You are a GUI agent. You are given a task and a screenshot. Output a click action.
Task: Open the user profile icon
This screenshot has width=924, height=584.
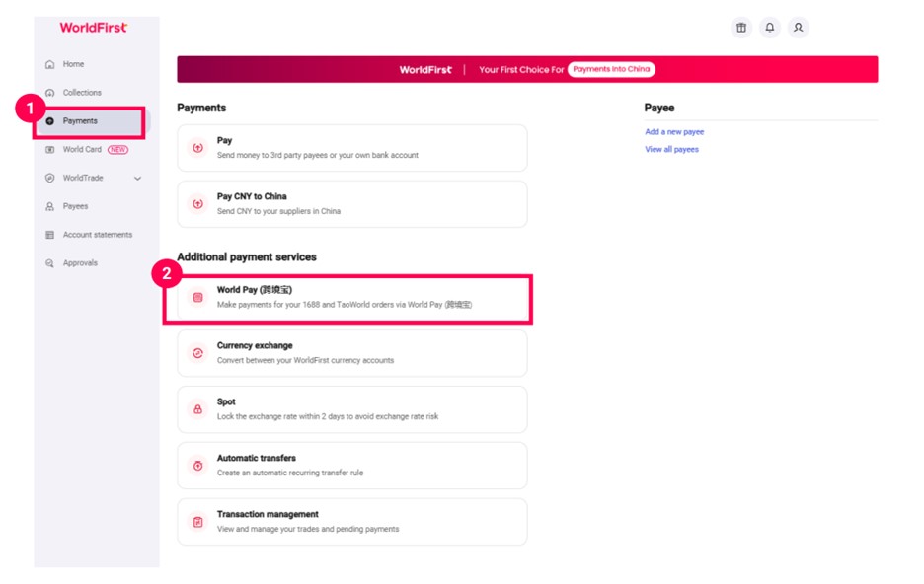[x=799, y=28]
